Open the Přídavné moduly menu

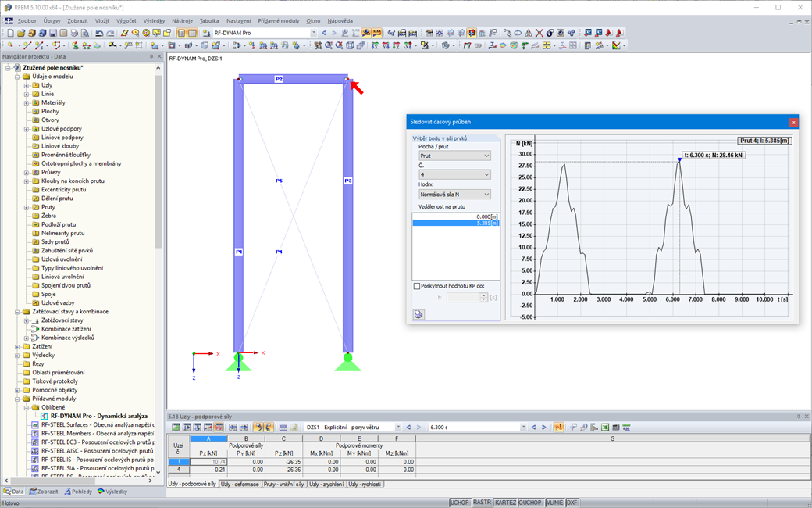pyautogui.click(x=279, y=21)
